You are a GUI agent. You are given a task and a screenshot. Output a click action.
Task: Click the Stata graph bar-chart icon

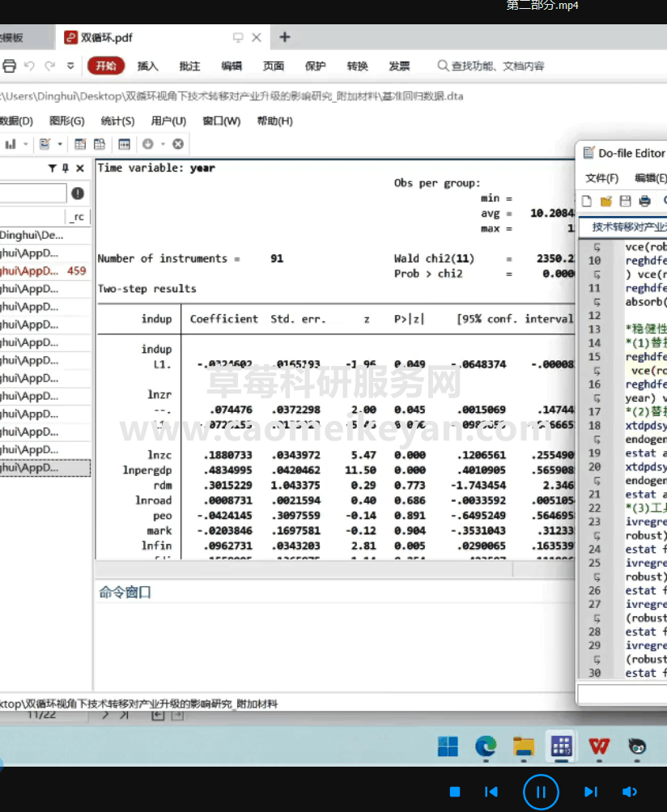[11, 144]
